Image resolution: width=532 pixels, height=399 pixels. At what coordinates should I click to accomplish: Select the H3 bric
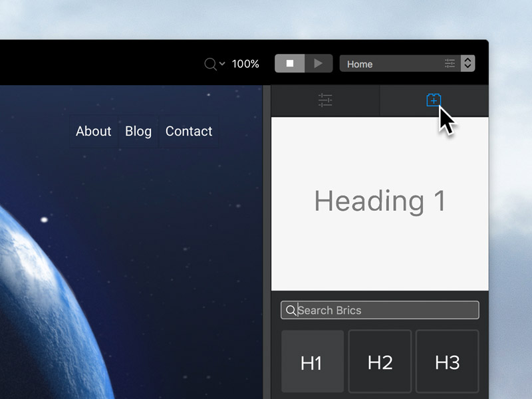click(447, 362)
